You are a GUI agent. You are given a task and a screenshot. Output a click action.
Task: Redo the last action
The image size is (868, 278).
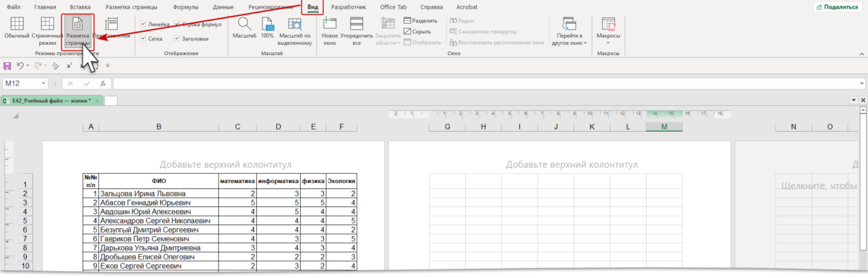pyautogui.click(x=38, y=65)
